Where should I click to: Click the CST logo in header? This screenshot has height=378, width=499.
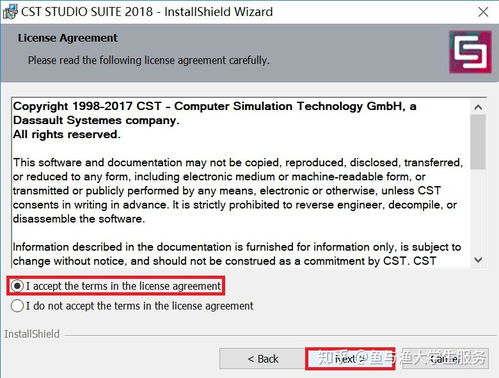click(x=470, y=52)
